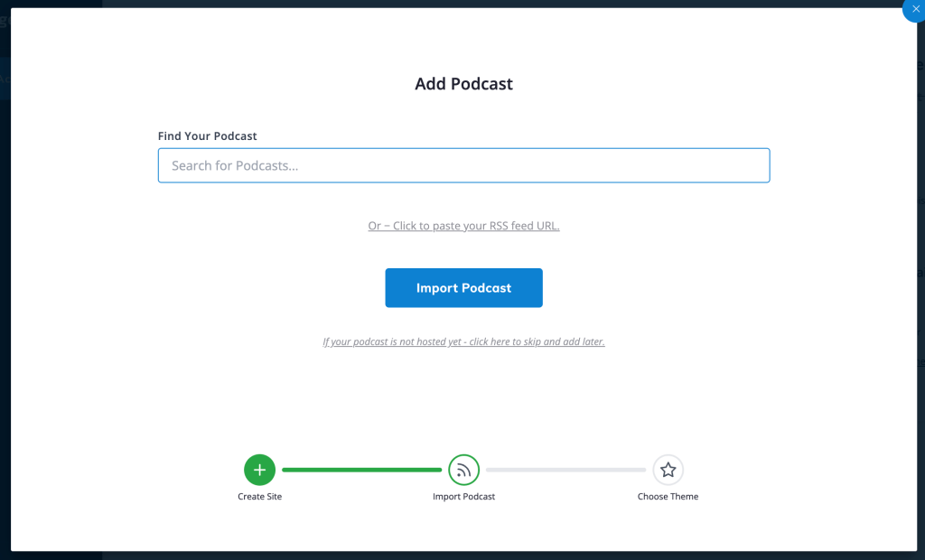Viewport: 925px width, 560px height.
Task: Click the Add Podcast dialog title
Action: pos(463,83)
